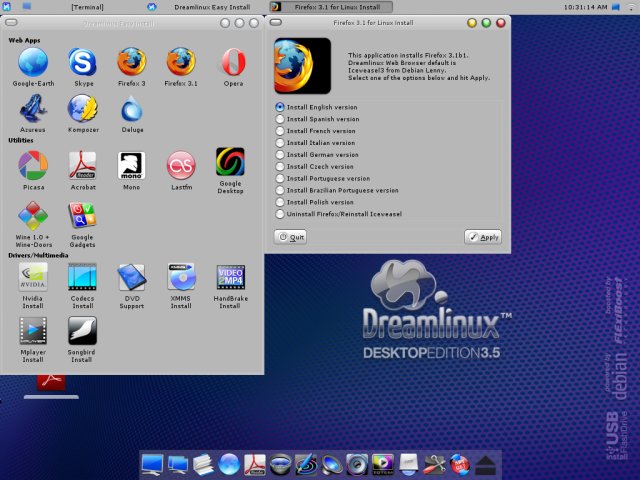Open the Codecs Install icon
The width and height of the screenshot is (640, 480).
tap(82, 277)
